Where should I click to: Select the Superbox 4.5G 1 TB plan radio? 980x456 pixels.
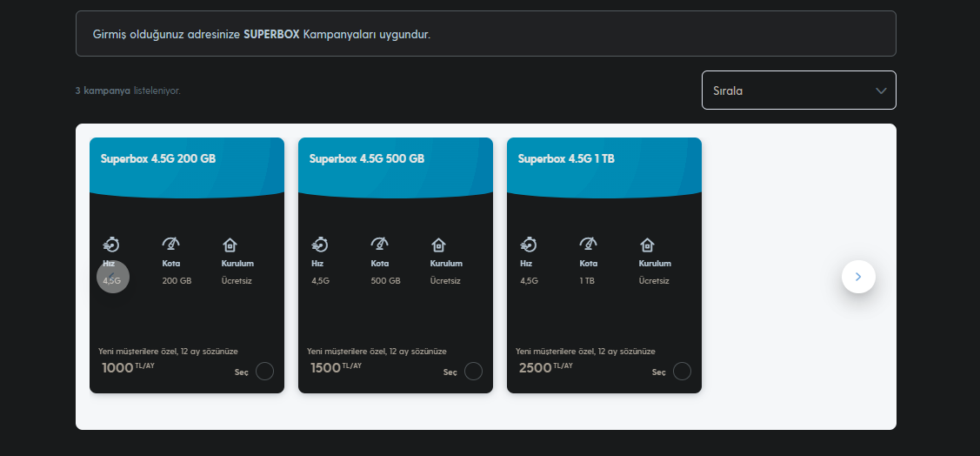click(x=683, y=371)
